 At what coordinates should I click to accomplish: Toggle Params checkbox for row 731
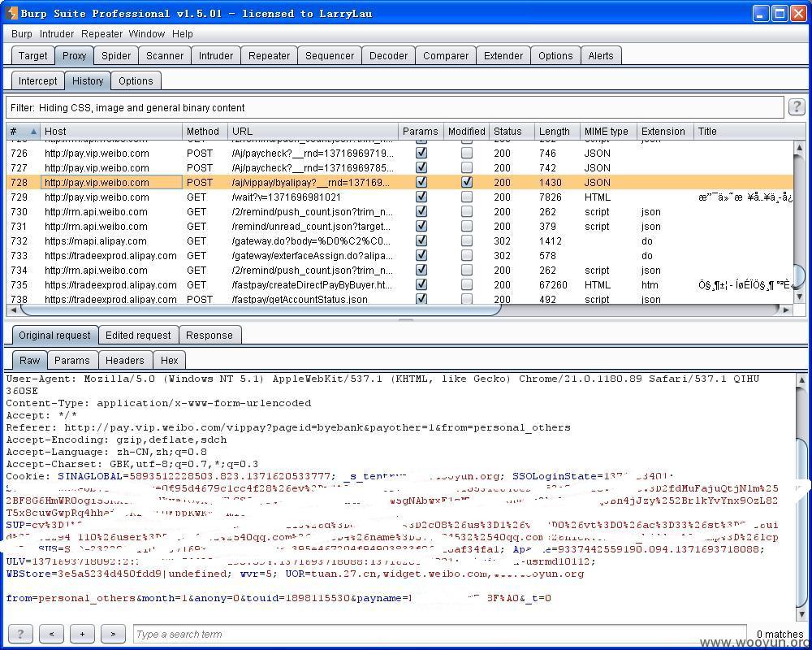421,226
